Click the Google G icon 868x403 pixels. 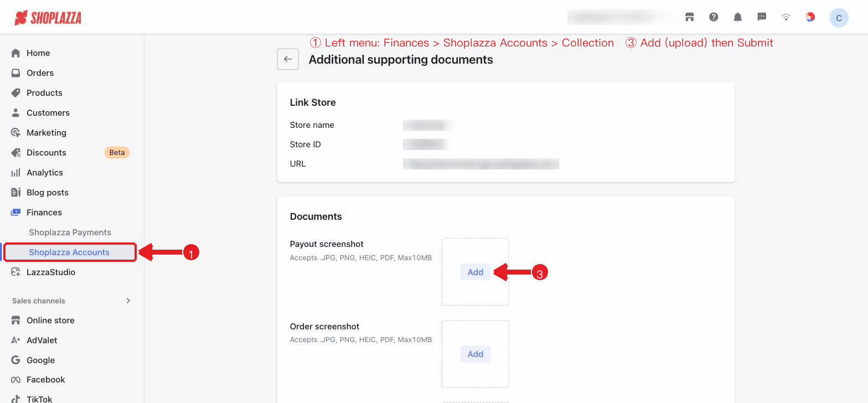tap(15, 360)
